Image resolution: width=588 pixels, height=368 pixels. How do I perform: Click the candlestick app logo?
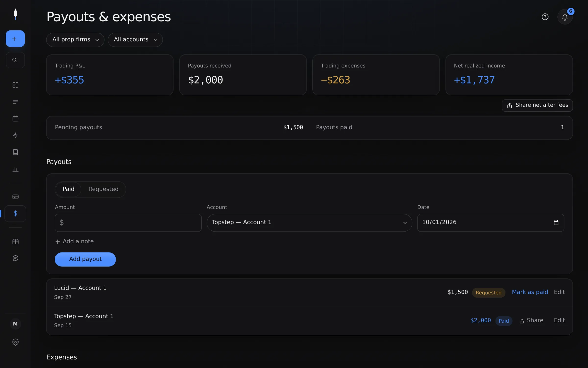[x=15, y=14]
